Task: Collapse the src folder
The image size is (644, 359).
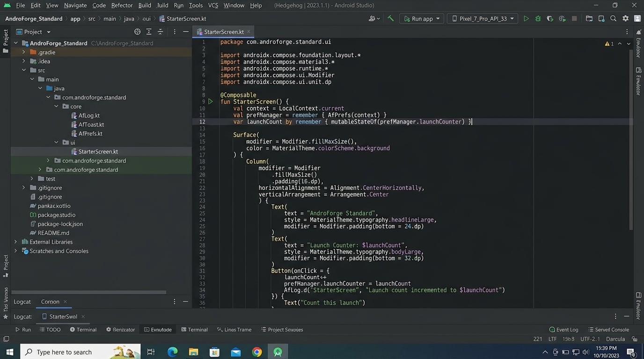Action: tap(24, 70)
